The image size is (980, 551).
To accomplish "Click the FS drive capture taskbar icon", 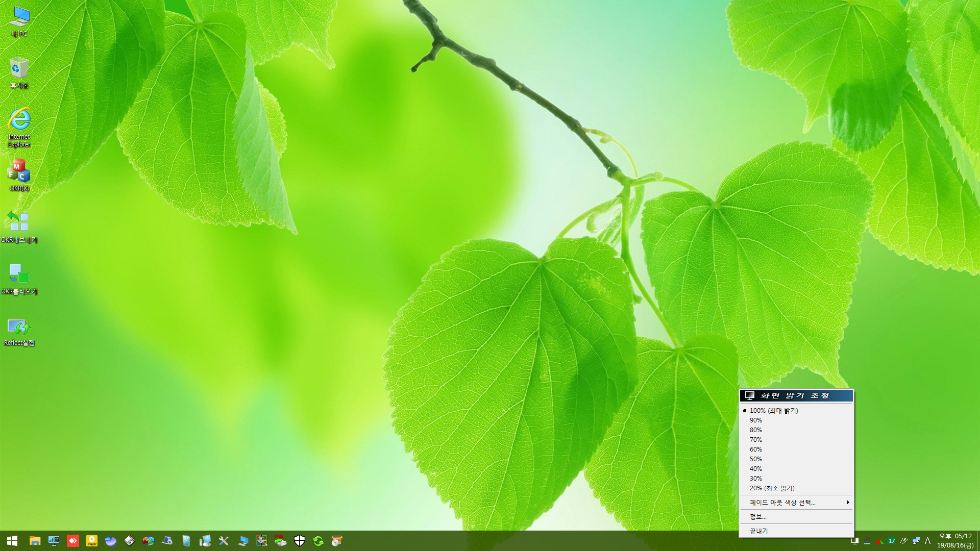I will pyautogui.click(x=280, y=541).
